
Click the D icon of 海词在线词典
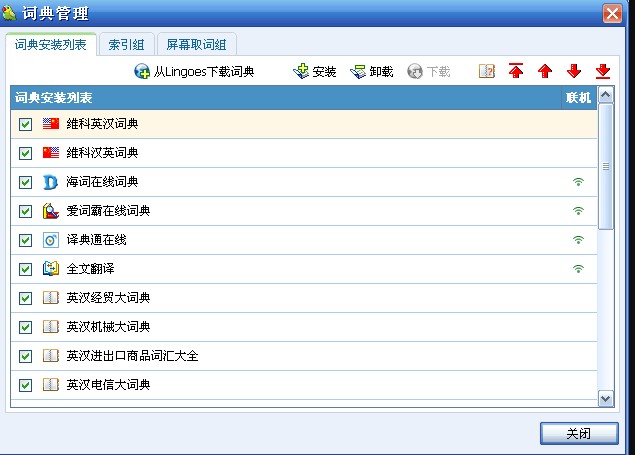[x=51, y=182]
